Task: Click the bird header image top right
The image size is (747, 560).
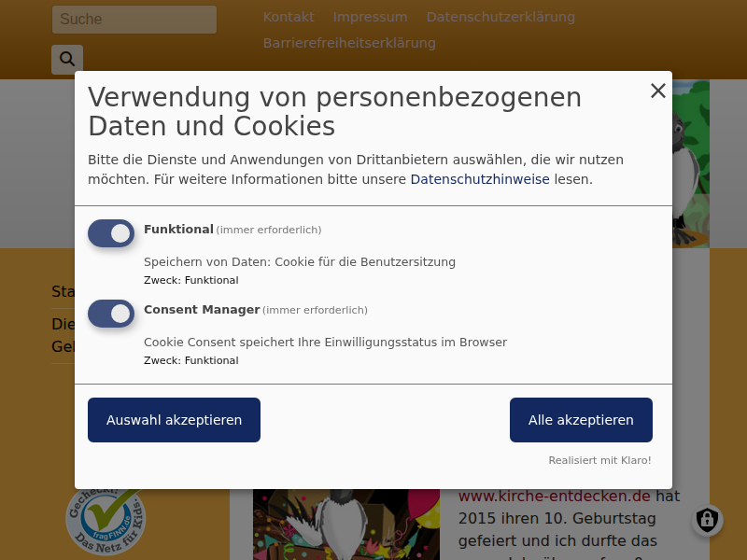Action: pos(691,163)
